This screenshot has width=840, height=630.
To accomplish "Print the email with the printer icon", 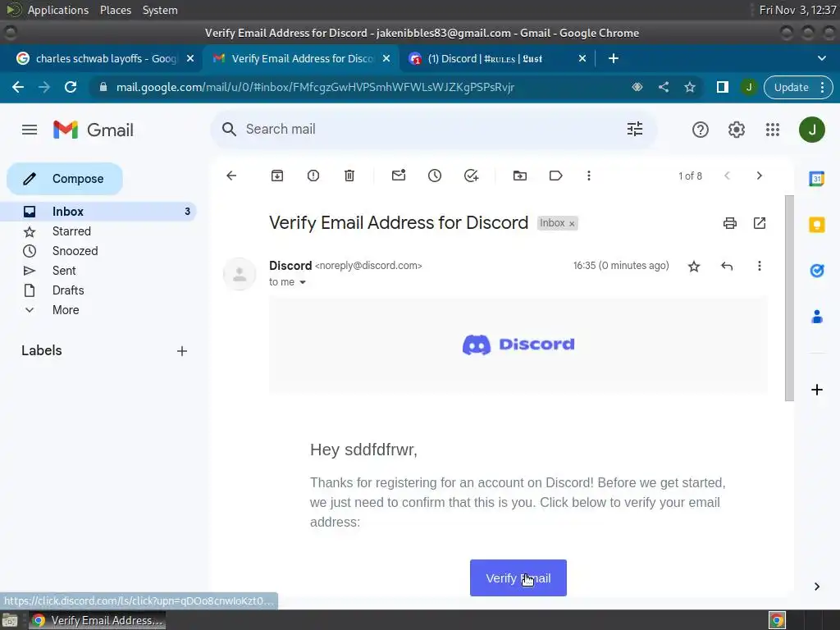I will point(729,223).
